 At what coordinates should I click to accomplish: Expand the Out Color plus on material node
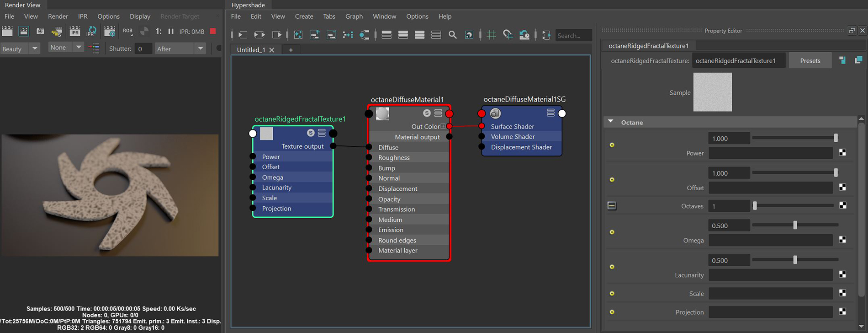[x=443, y=126]
